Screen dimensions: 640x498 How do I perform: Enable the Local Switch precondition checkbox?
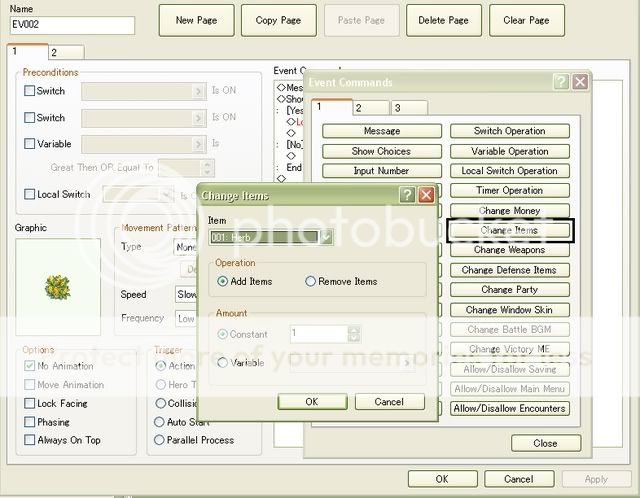tap(30, 194)
